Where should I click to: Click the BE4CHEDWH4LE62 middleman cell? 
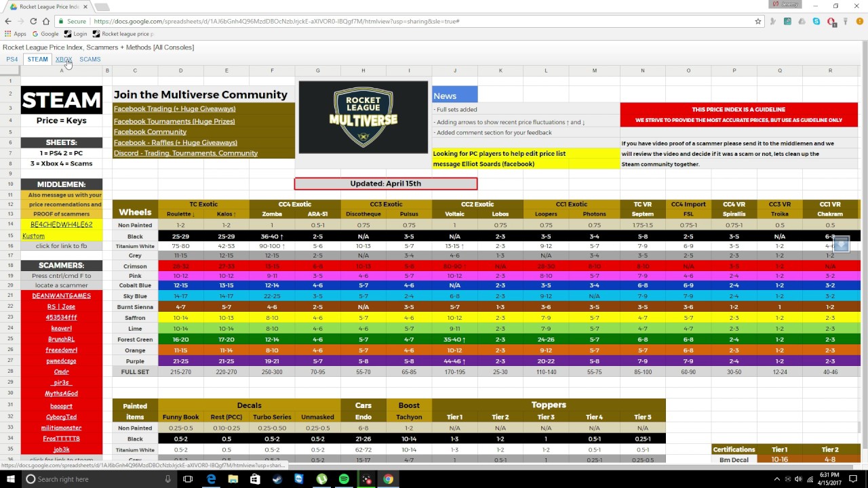61,224
